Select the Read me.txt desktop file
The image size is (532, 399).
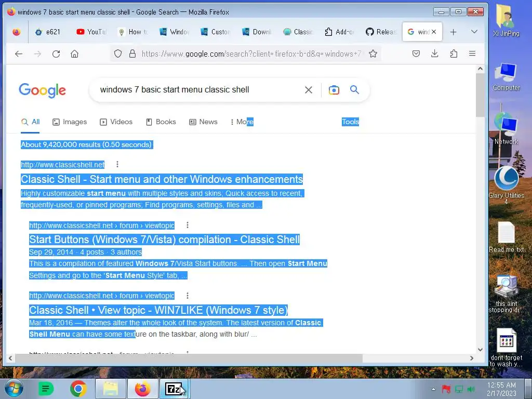click(506, 237)
